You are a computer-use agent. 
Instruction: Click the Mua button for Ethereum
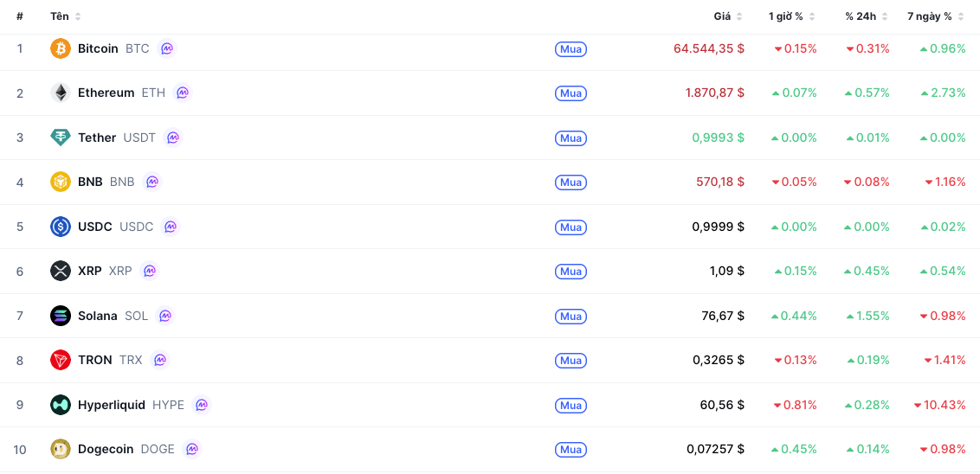(571, 93)
